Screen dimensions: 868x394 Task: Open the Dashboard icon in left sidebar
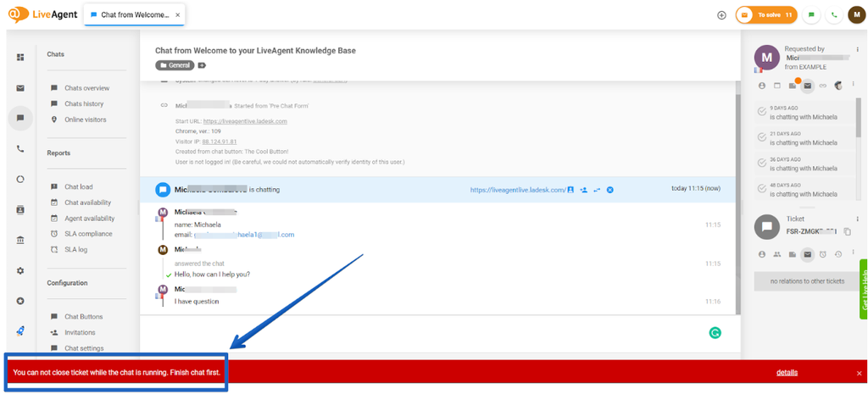coord(20,57)
